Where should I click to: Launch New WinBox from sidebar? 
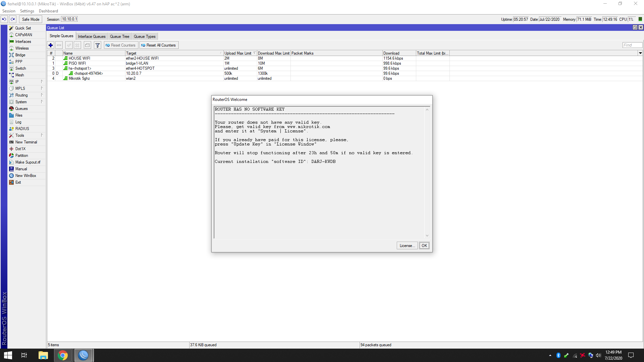tap(26, 176)
